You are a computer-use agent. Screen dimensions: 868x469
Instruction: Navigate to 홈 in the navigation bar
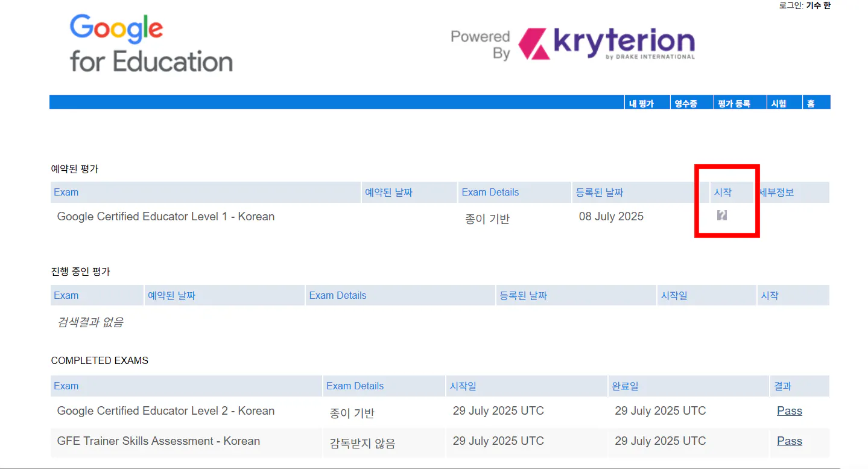coord(811,104)
